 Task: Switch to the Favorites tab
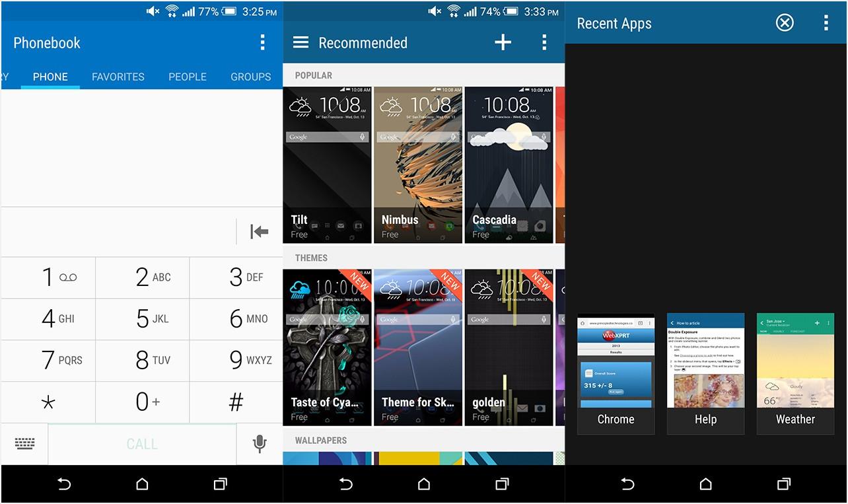tap(118, 77)
